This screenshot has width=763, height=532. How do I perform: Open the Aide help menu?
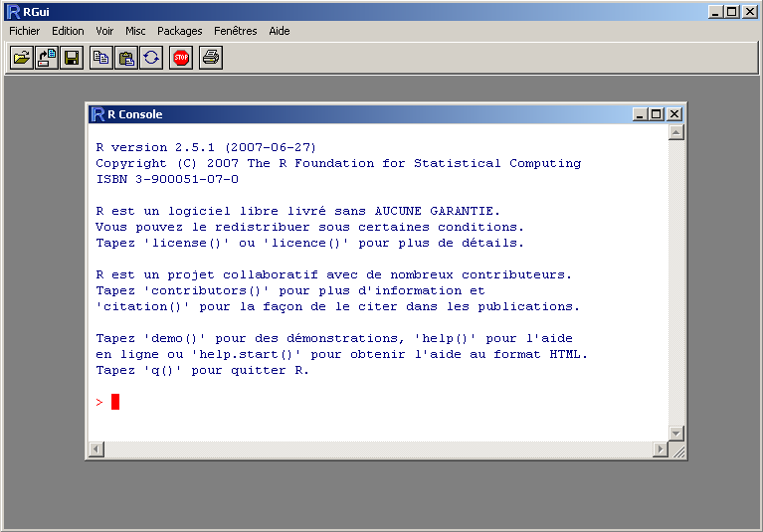point(280,31)
